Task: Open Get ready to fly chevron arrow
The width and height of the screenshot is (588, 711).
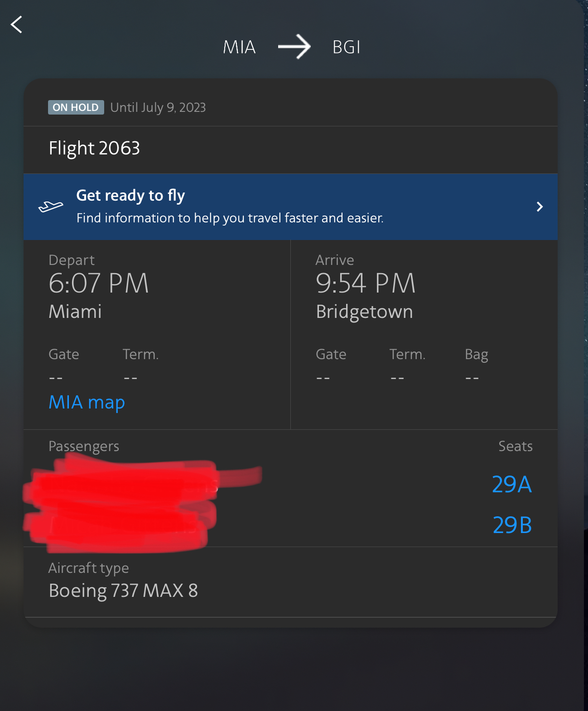Action: [x=540, y=207]
